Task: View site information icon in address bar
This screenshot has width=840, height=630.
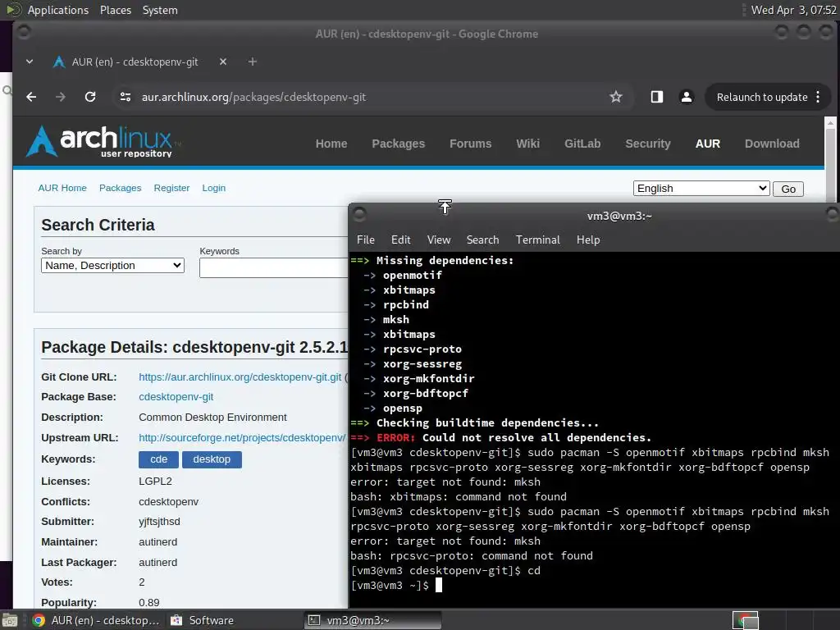Action: click(126, 97)
